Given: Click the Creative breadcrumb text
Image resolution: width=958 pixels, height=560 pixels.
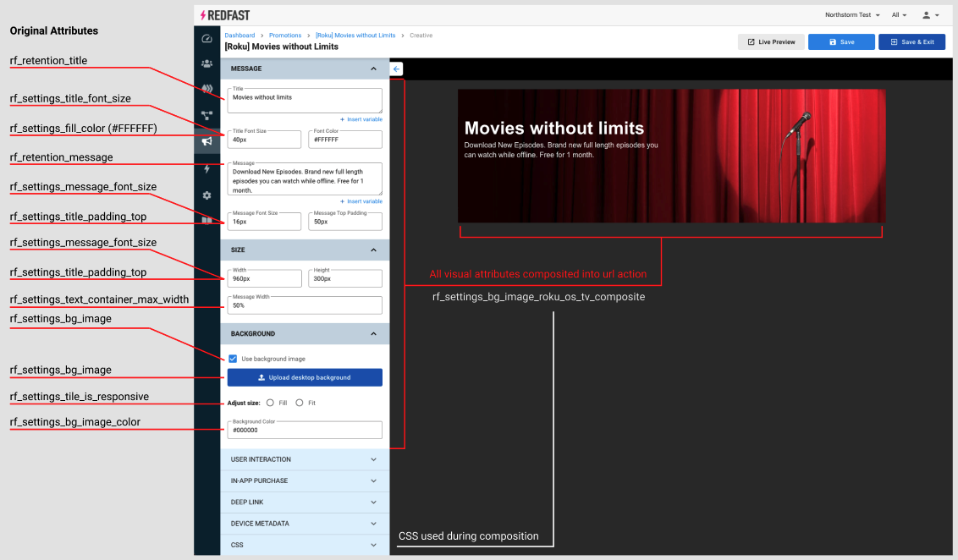Looking at the screenshot, I should [421, 36].
